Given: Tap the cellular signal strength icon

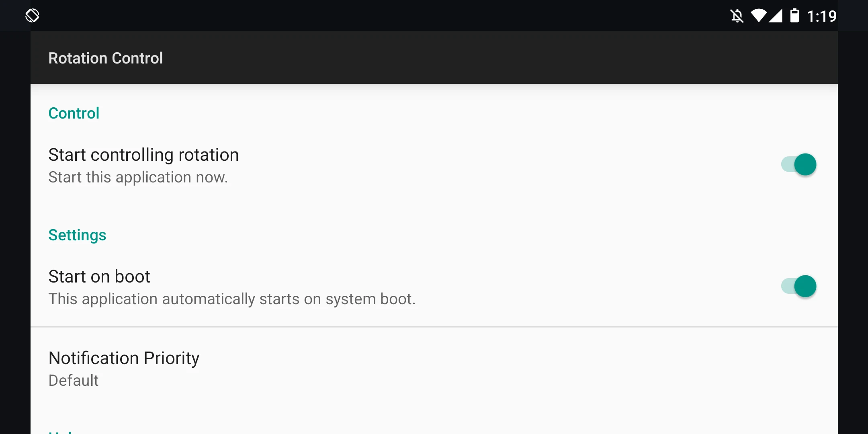Looking at the screenshot, I should (776, 16).
